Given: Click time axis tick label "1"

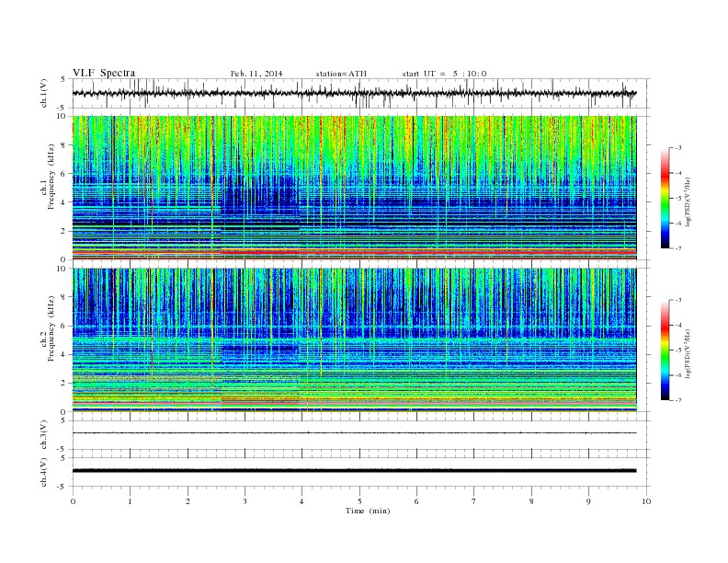Looking at the screenshot, I should (x=130, y=501).
